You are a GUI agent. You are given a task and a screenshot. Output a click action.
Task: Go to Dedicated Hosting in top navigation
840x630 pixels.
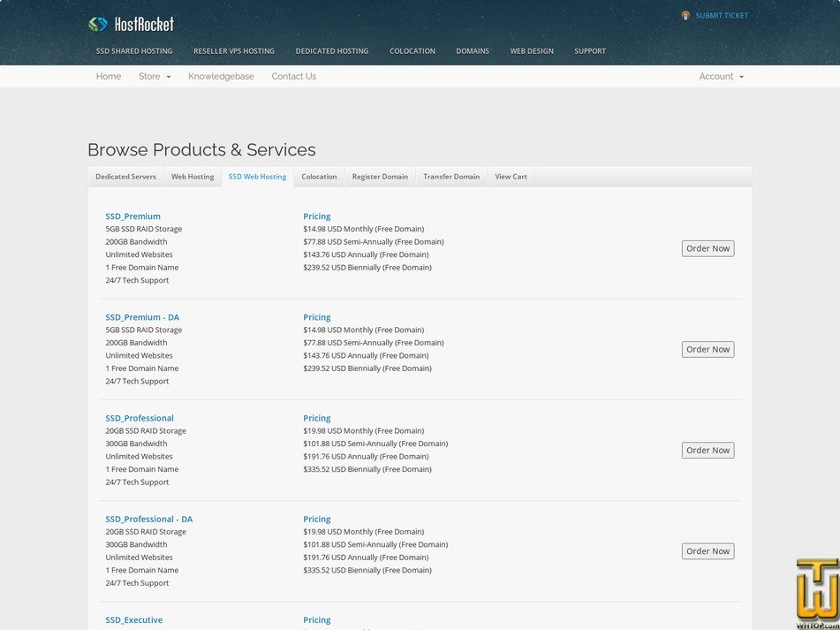332,51
